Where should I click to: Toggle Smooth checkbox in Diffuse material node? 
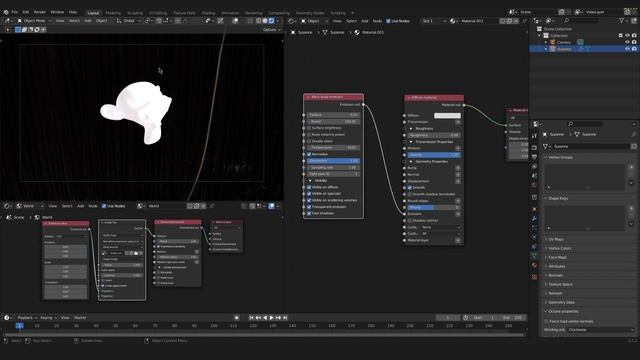pos(409,188)
